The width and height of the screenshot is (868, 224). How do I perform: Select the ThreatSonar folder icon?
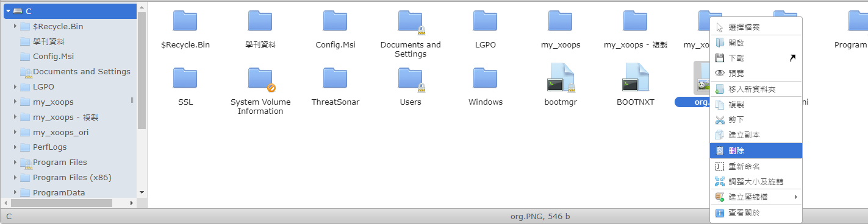(x=335, y=79)
